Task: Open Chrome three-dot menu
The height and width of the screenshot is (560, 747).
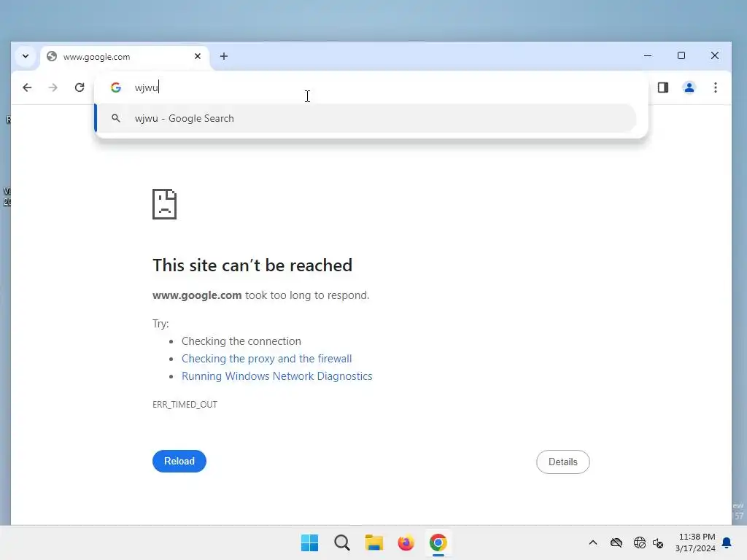Action: pyautogui.click(x=715, y=87)
